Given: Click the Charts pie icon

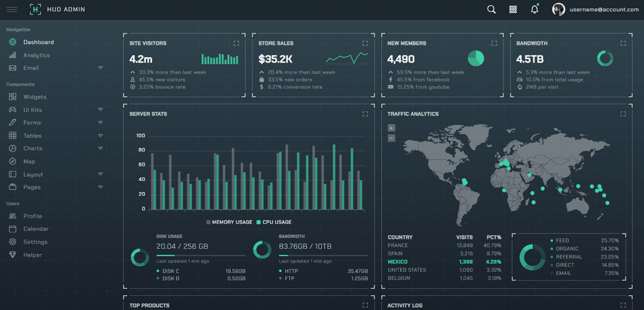Looking at the screenshot, I should 12,149.
